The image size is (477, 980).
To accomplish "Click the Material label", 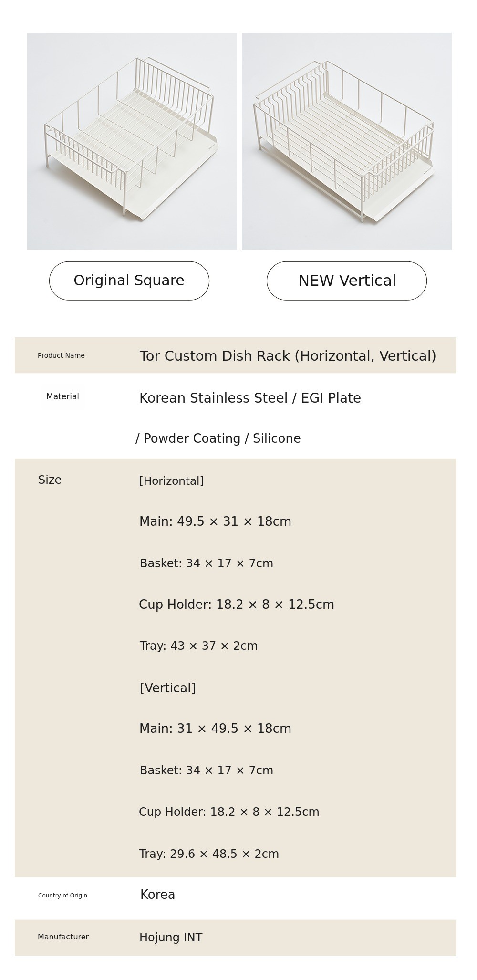I will pyautogui.click(x=62, y=396).
